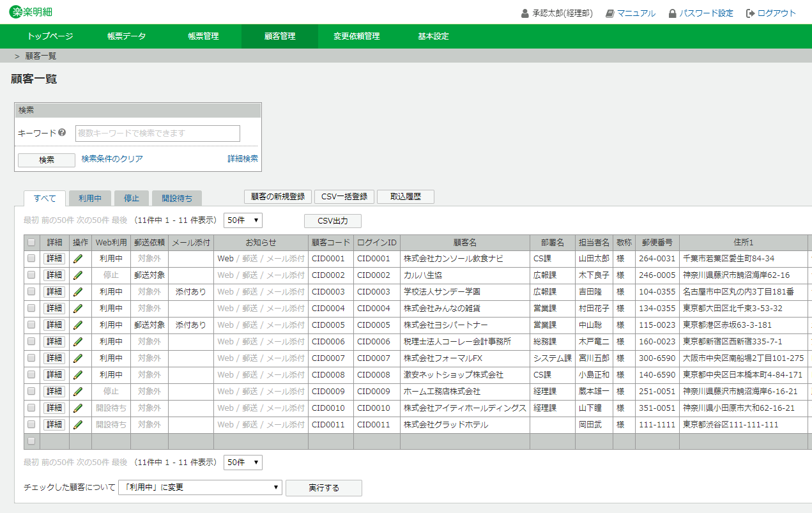Check the row for 激安ネットショップ株式会社
Viewport: 812px width, 513px height.
[x=31, y=375]
